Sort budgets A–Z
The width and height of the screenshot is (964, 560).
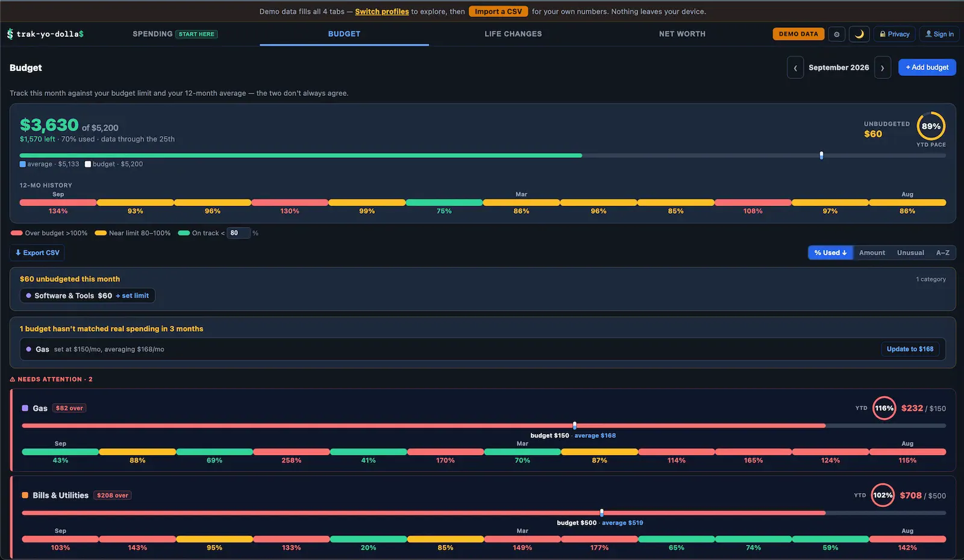pos(943,253)
